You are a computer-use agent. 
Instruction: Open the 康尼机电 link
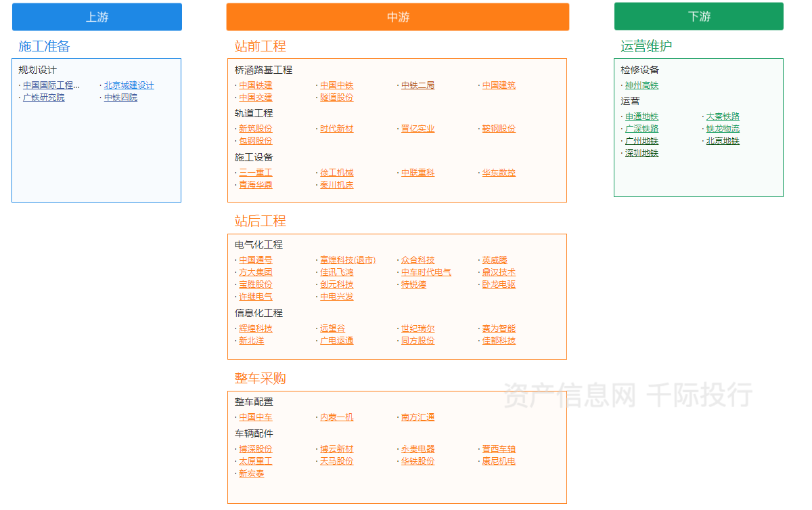499,461
